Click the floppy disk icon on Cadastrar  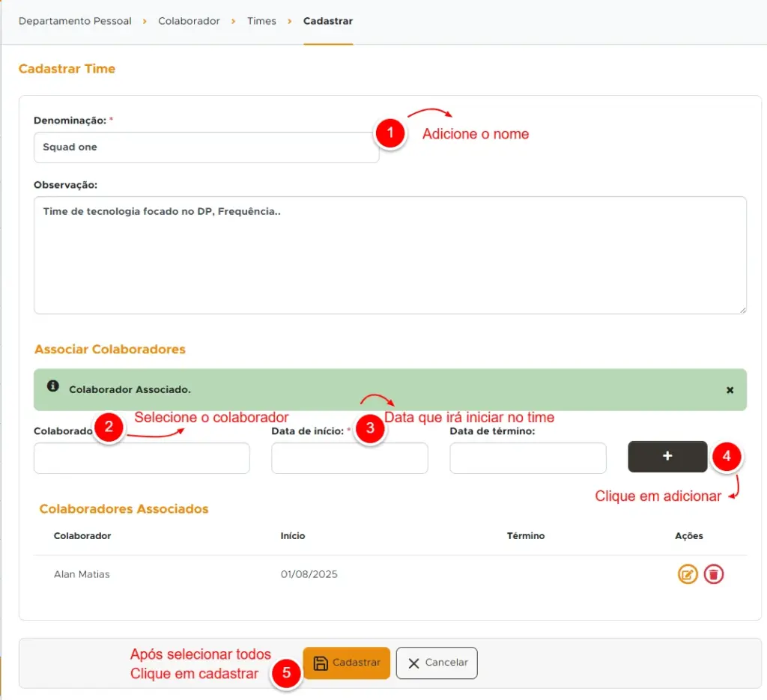click(x=321, y=663)
